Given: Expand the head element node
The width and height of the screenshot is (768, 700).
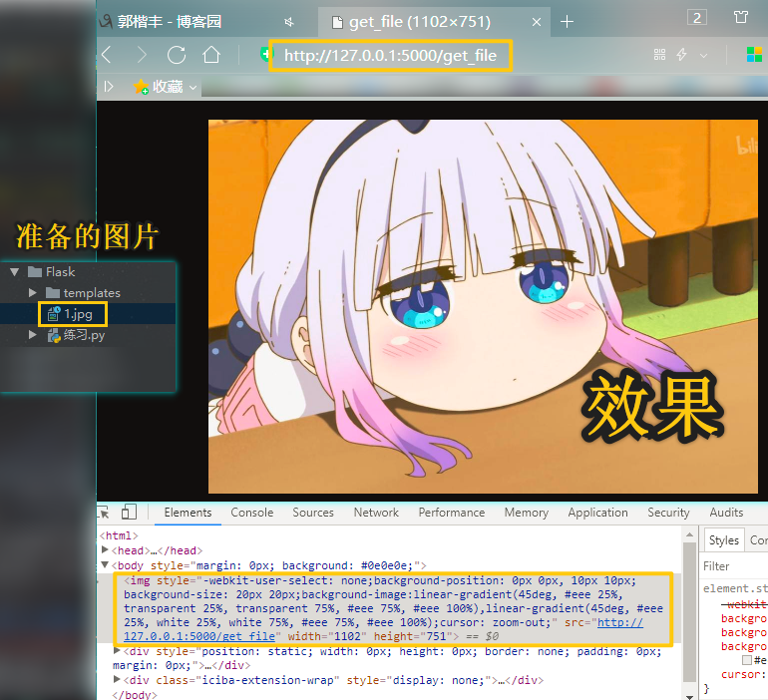Looking at the screenshot, I should [x=105, y=550].
